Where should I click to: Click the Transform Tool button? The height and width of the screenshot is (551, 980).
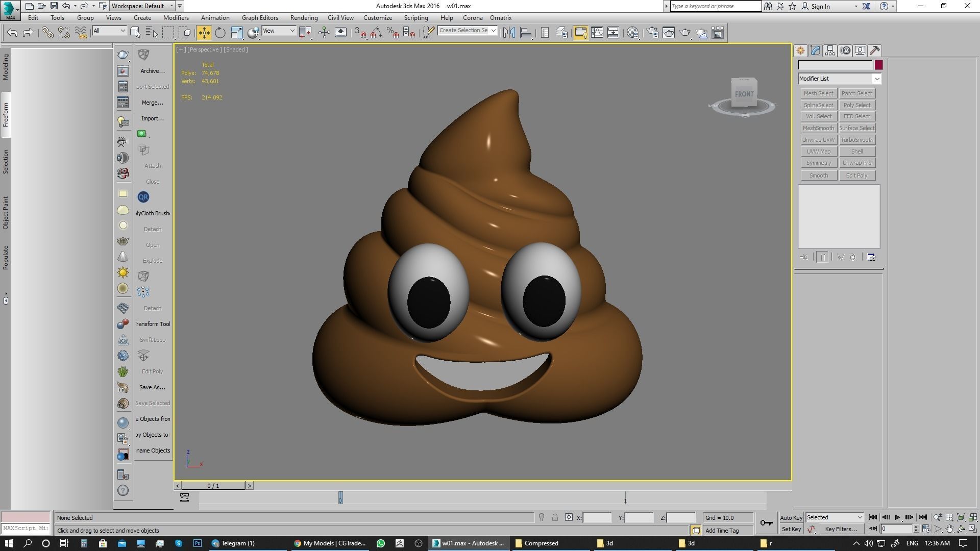[153, 324]
